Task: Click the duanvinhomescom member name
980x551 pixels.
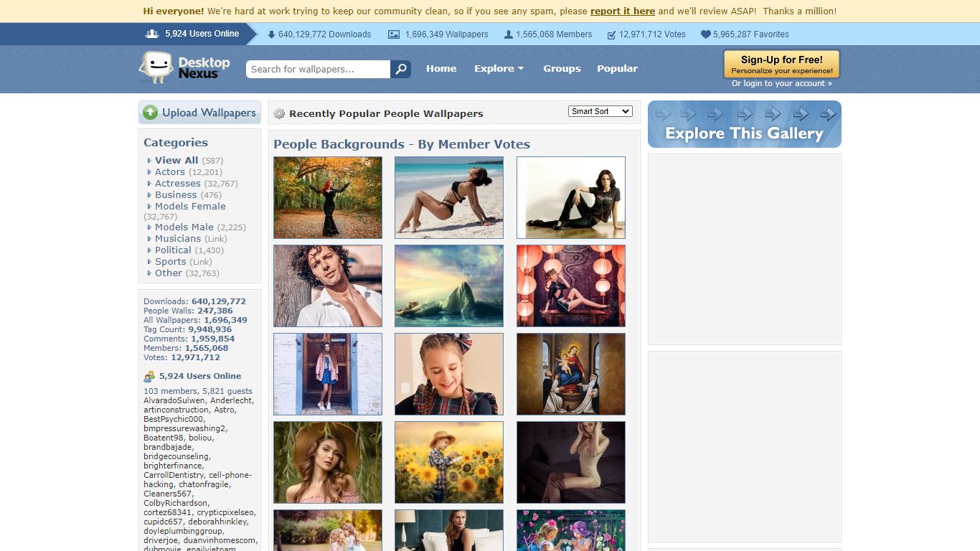Action: click(219, 540)
